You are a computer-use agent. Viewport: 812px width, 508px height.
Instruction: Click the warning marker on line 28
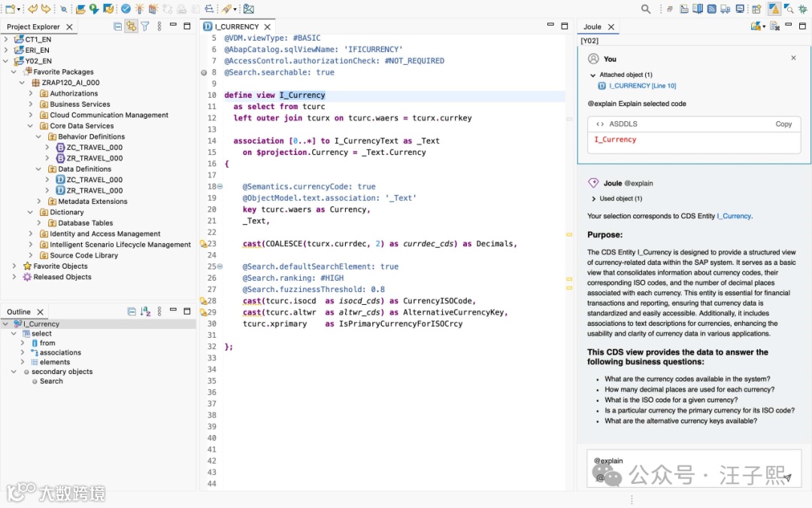pyautogui.click(x=204, y=300)
